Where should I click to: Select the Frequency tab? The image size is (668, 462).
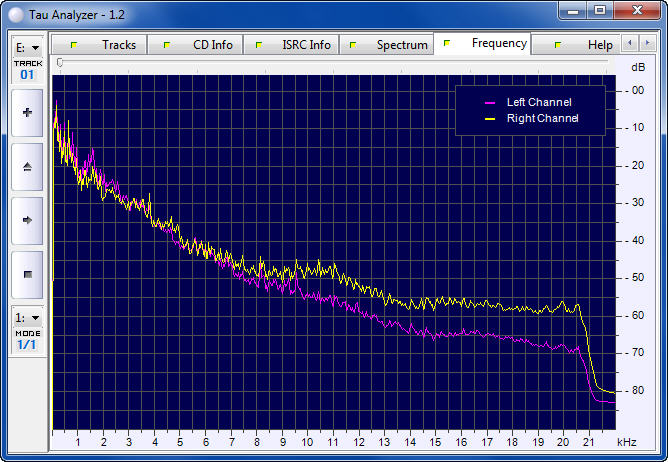coord(482,43)
